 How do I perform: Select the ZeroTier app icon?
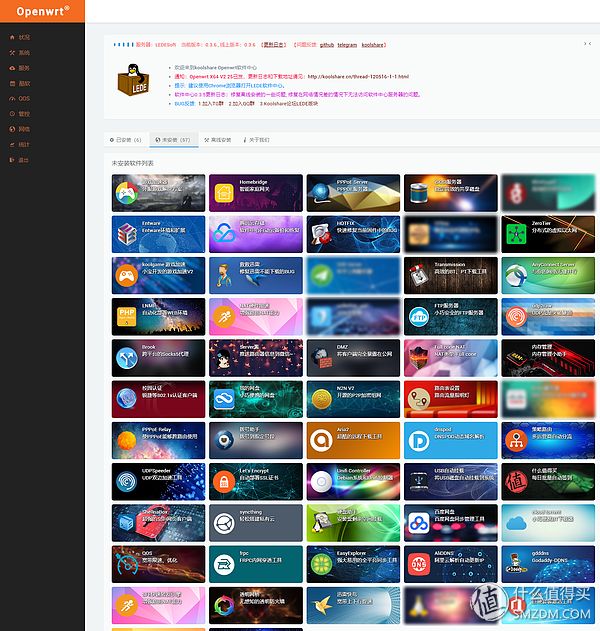point(516,234)
